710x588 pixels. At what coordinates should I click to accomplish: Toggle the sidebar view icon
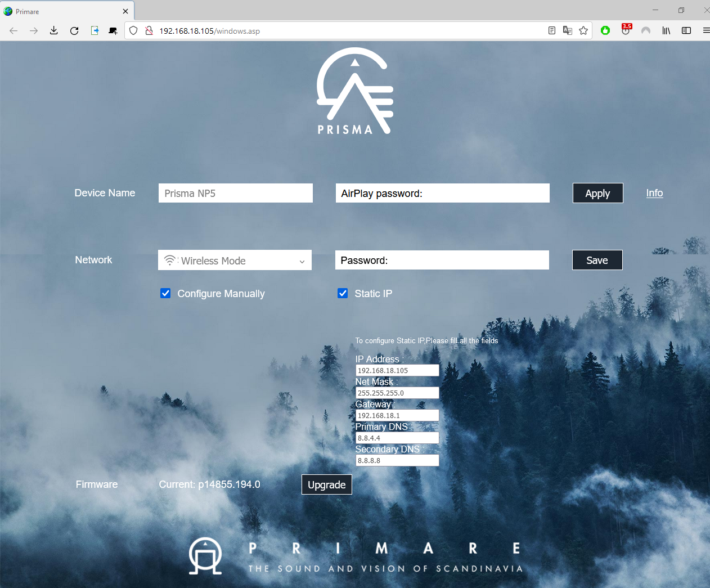click(686, 30)
